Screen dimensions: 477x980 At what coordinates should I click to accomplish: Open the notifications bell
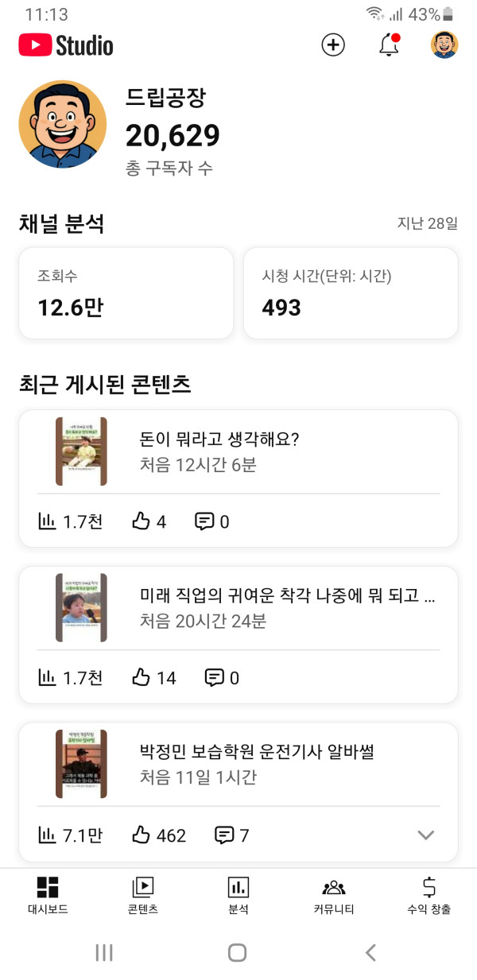pyautogui.click(x=389, y=45)
